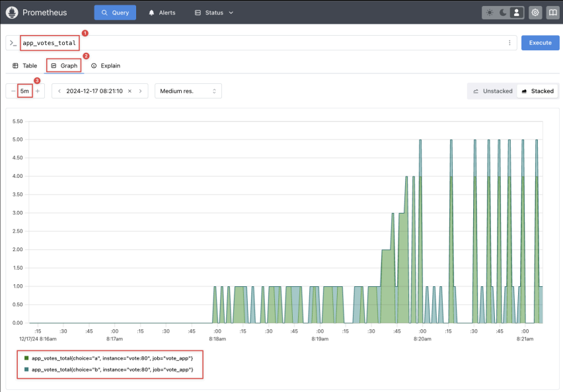Click the Prometheus flame logo
This screenshot has width=563, height=392.
12,13
